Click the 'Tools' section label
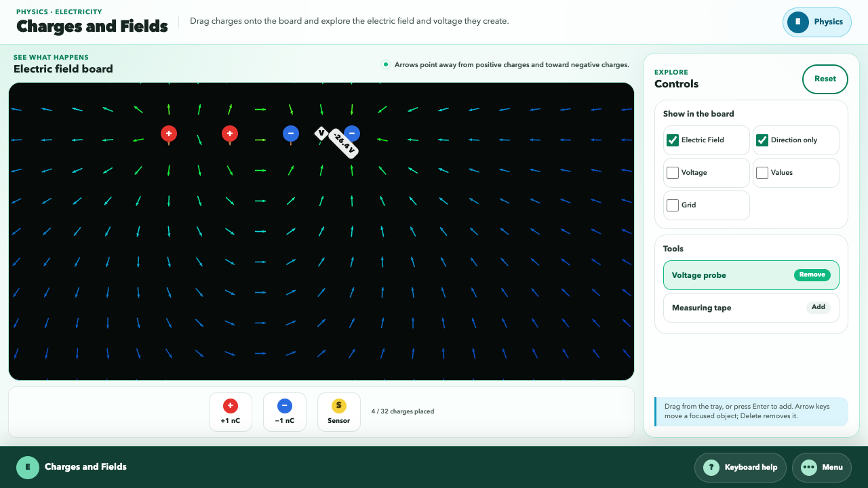Viewport: 868px width, 488px height. coord(673,249)
